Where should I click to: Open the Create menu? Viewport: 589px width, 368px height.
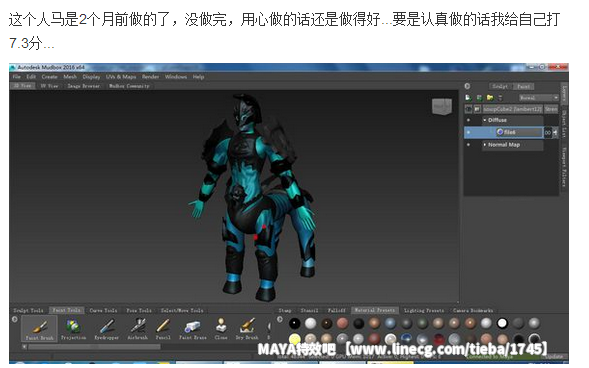49,77
